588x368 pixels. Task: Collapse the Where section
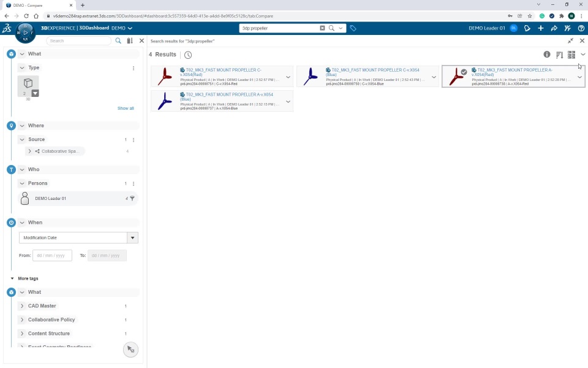pos(22,126)
